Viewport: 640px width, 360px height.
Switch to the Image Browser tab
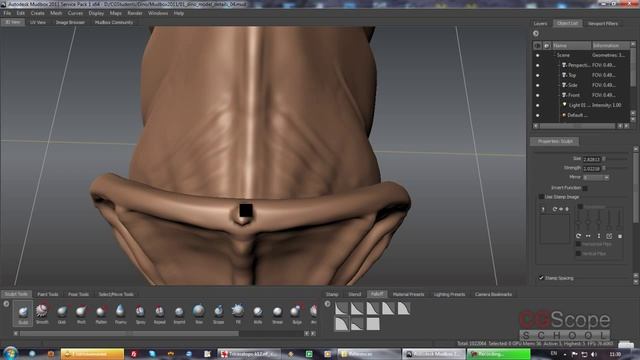pos(70,22)
